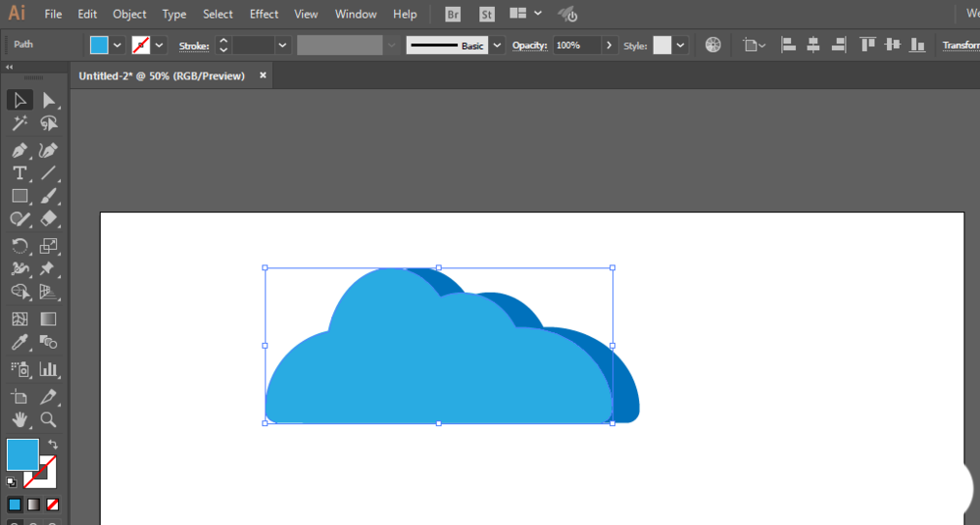The image size is (980, 525).
Task: Open the Effect menu
Action: [x=264, y=14]
